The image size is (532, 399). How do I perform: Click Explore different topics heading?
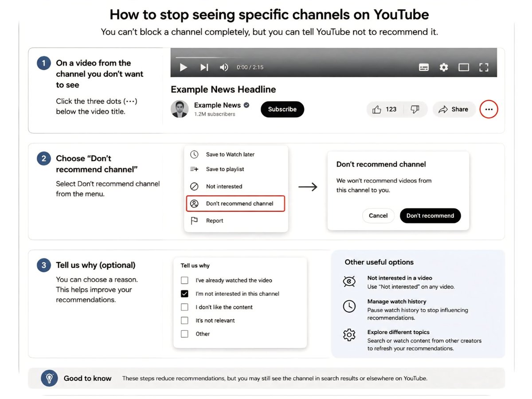[399, 332]
